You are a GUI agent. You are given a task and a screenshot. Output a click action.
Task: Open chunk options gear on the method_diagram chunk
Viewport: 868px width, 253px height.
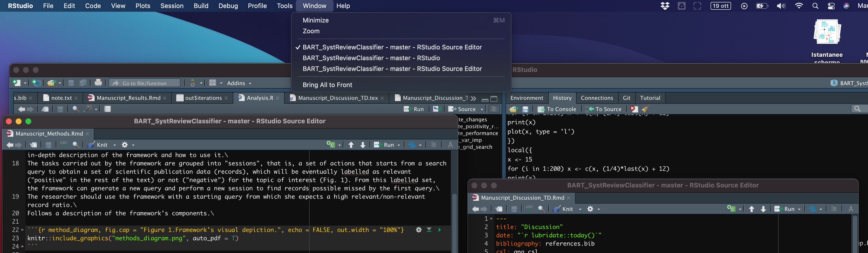point(419,230)
